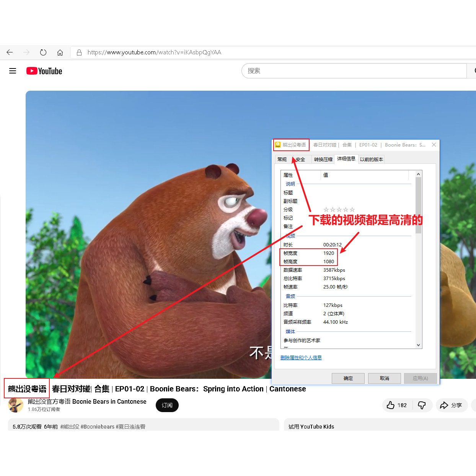Viewport: 476px width, 476px height.
Task: Set rating via the 分级 stars
Action: click(x=339, y=210)
